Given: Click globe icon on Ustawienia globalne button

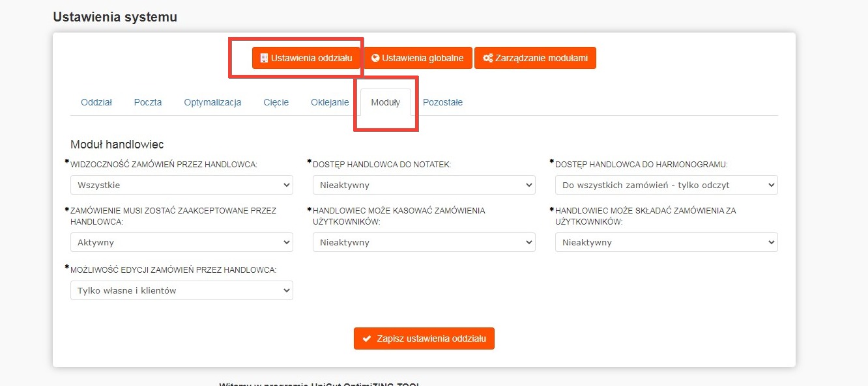Looking at the screenshot, I should pos(375,58).
